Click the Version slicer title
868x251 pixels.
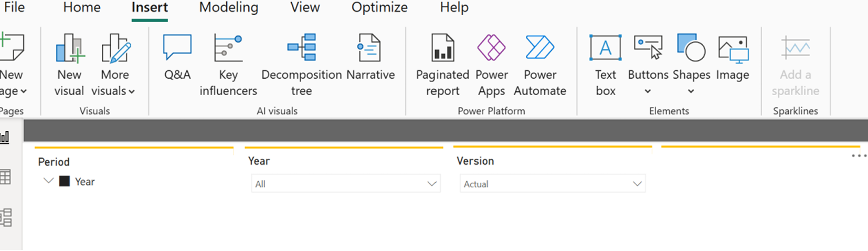(x=475, y=161)
